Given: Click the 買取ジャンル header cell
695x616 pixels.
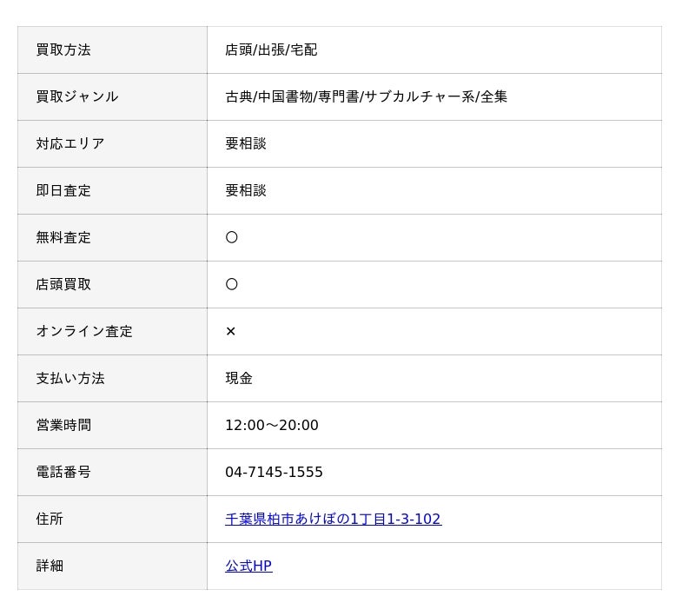Looking at the screenshot, I should point(77,96).
